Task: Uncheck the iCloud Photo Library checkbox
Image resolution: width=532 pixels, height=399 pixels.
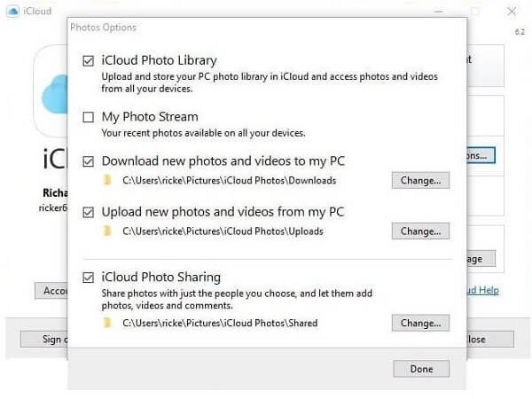Action: 88,60
